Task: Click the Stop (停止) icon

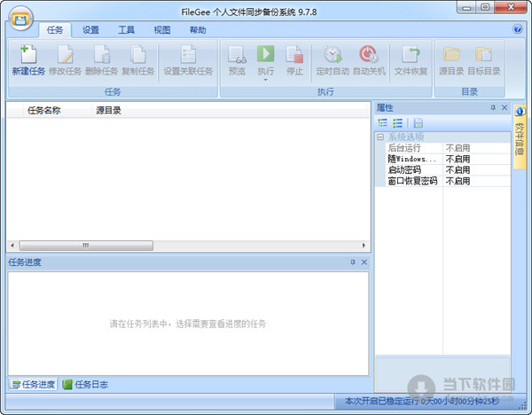Action: tap(294, 54)
